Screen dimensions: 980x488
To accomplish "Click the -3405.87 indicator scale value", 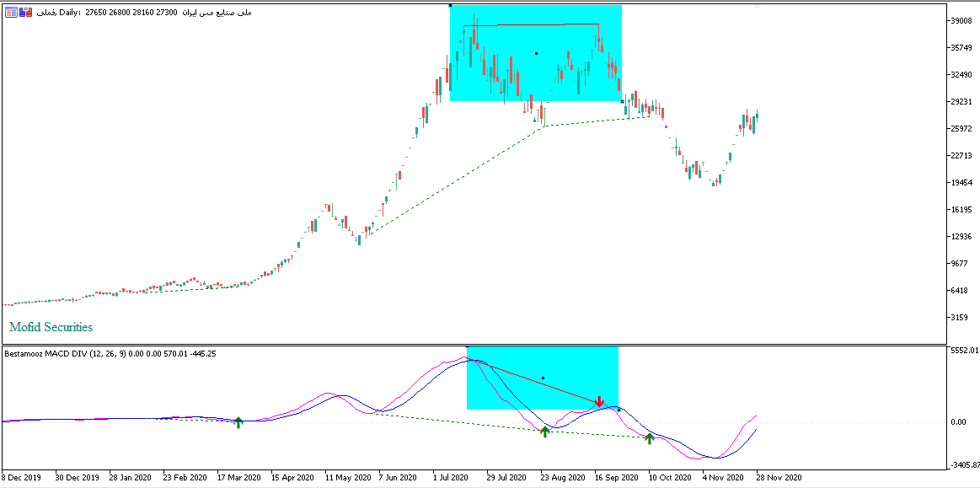I will click(964, 465).
